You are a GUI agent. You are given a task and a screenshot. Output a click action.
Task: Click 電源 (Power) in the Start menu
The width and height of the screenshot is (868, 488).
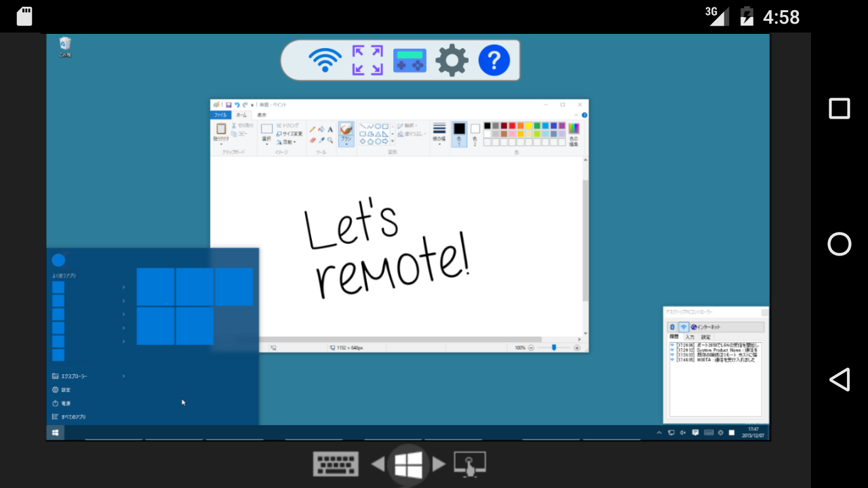point(66,403)
